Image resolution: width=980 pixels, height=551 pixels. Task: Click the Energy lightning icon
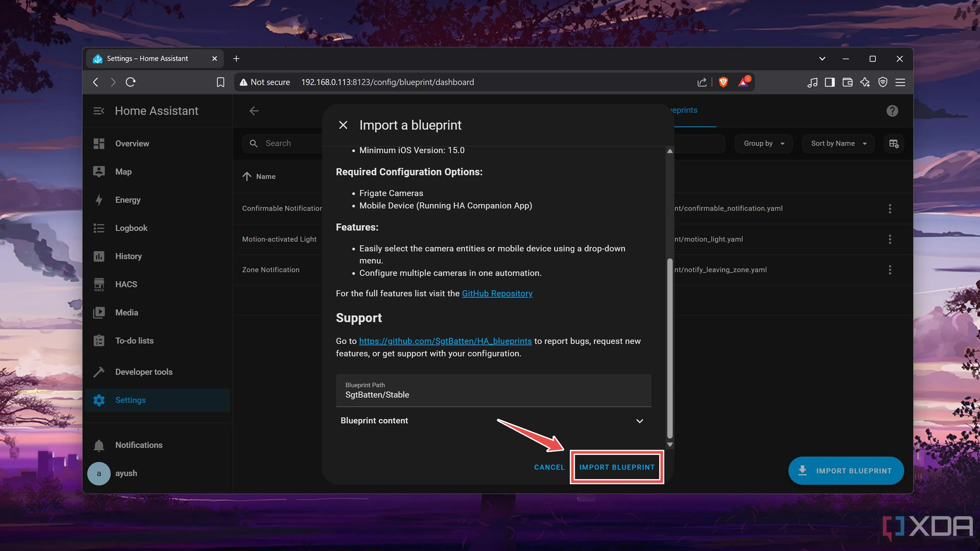pyautogui.click(x=99, y=200)
